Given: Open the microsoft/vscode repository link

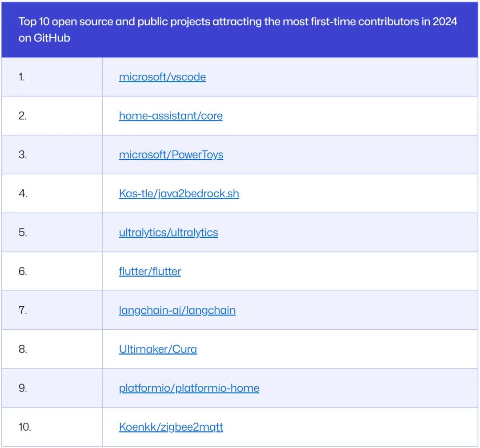Looking at the screenshot, I should (162, 77).
